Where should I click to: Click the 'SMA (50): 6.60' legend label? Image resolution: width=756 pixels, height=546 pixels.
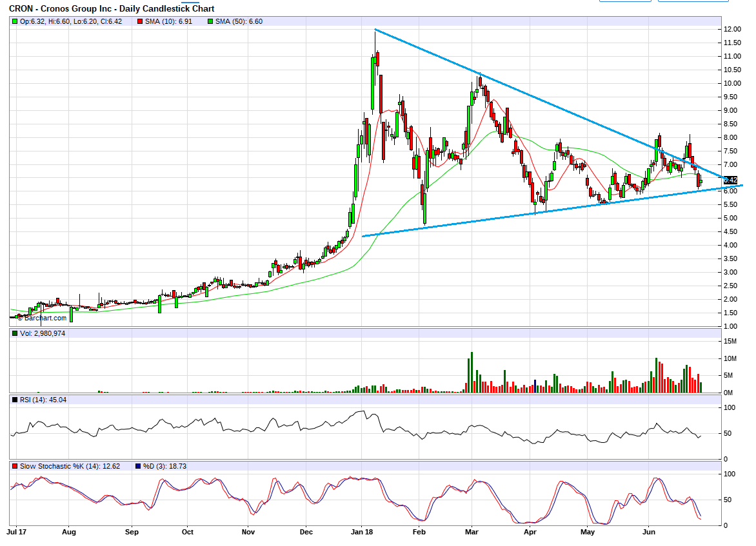coord(239,21)
